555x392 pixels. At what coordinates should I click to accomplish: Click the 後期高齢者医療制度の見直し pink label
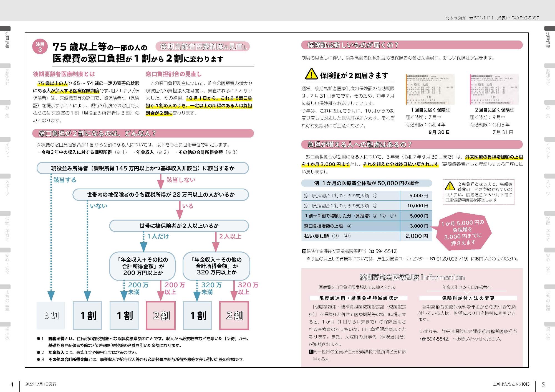click(x=203, y=47)
